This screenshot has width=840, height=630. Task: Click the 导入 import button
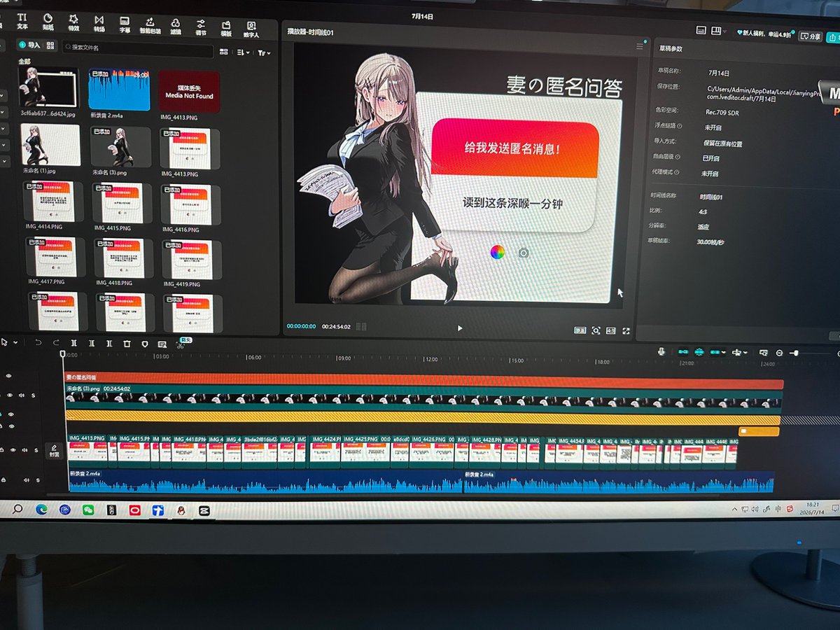(x=29, y=45)
